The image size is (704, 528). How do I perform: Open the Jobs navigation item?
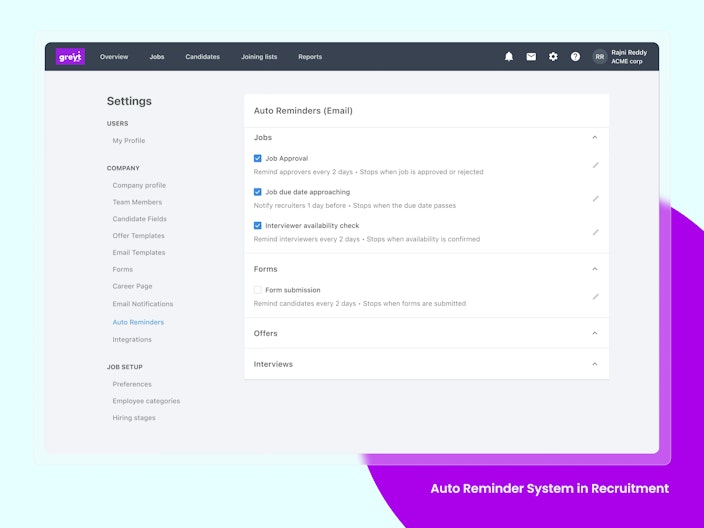click(x=157, y=57)
